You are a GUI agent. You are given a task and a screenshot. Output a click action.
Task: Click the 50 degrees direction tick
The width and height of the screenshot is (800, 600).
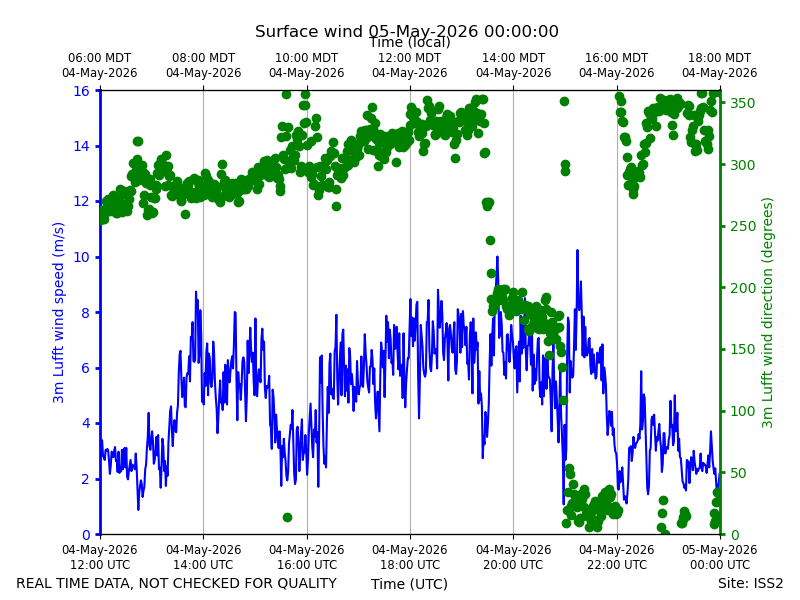(x=738, y=473)
